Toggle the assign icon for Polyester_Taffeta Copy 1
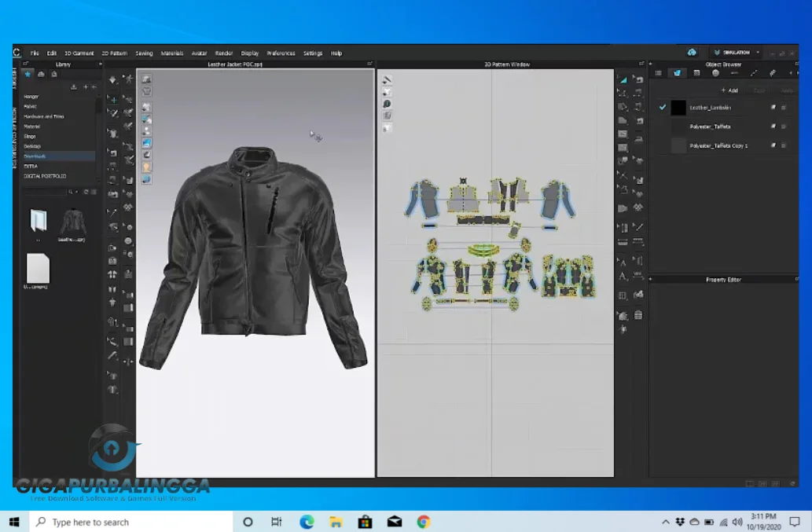This screenshot has width=812, height=532. point(773,145)
